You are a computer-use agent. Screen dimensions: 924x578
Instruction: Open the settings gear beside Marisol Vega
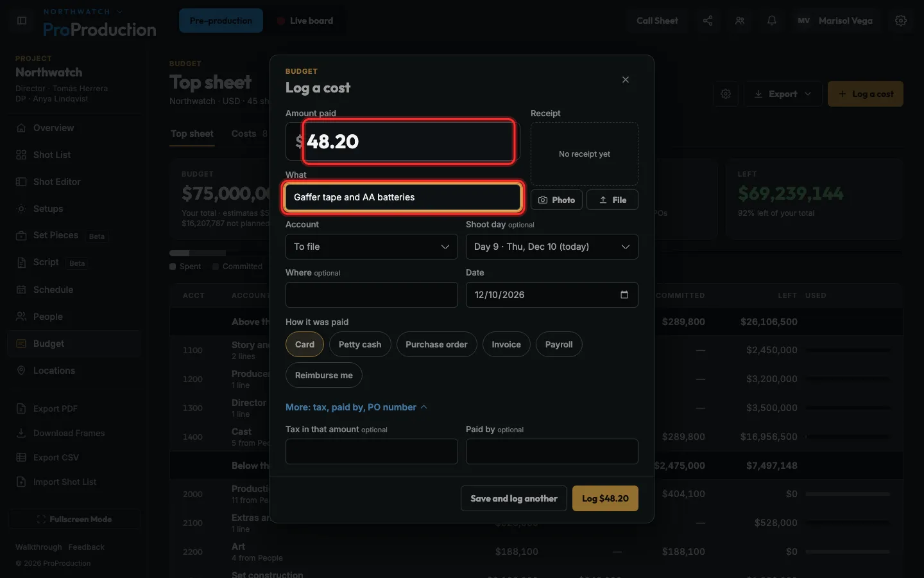pyautogui.click(x=901, y=21)
